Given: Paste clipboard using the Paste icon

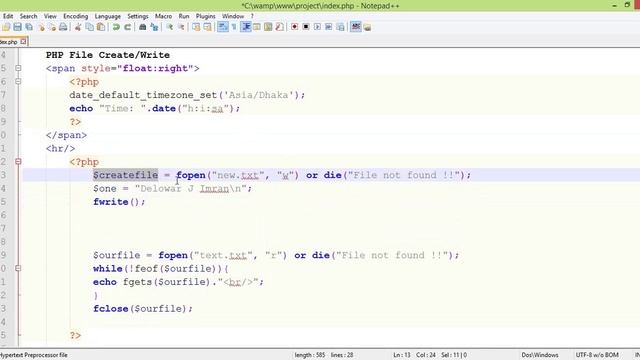Looking at the screenshot, I should coord(100,27).
